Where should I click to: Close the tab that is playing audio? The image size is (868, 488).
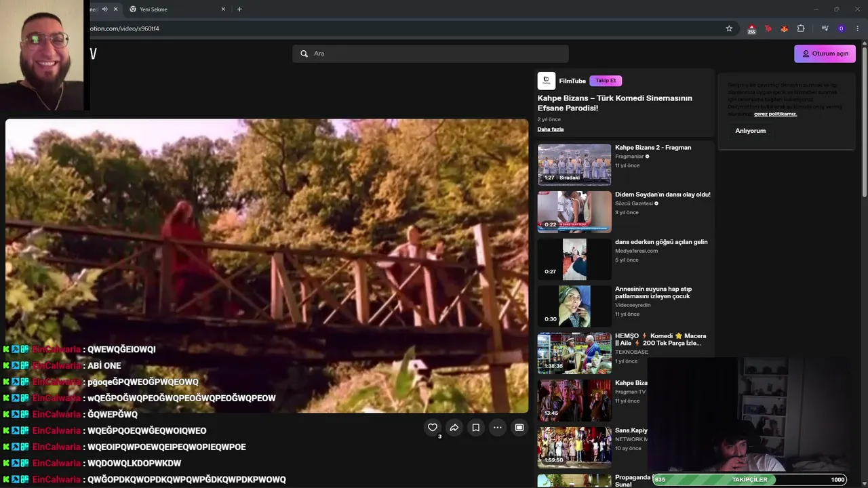pos(115,9)
